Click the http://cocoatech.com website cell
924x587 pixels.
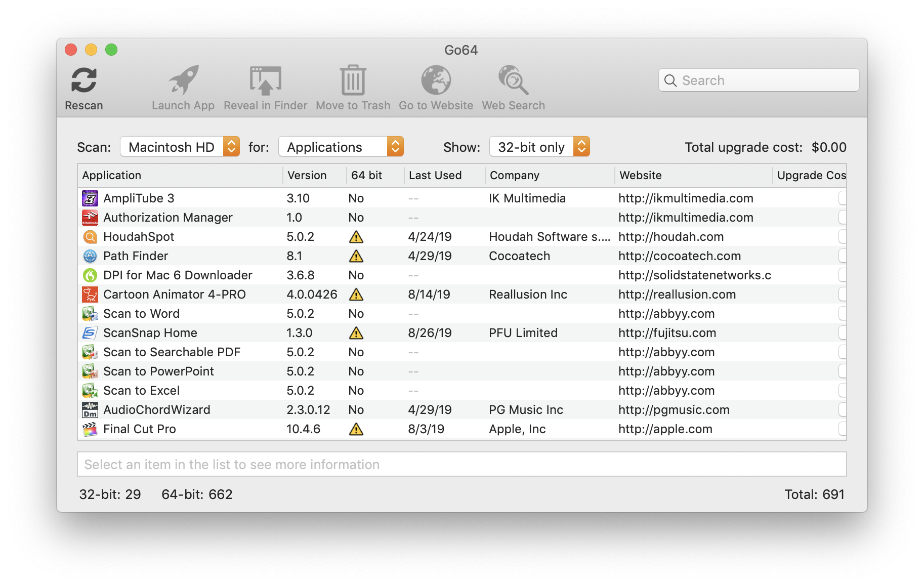[680, 256]
